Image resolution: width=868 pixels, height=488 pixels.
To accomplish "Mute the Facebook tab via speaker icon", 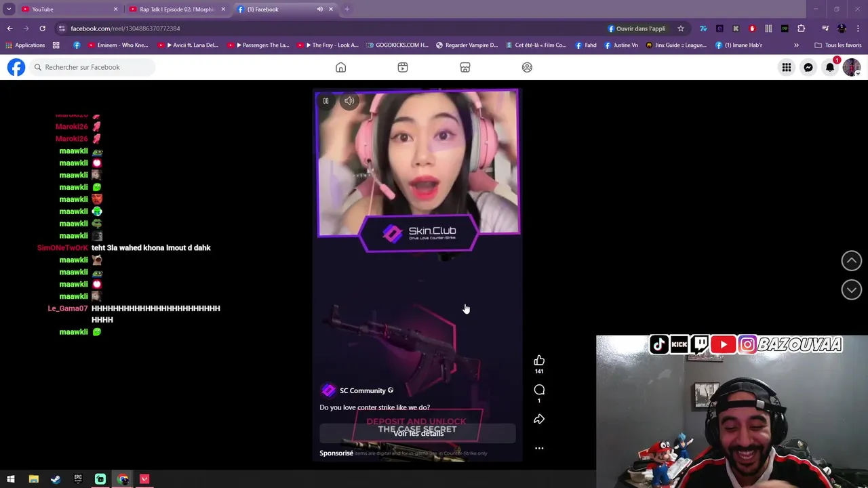I will point(319,9).
